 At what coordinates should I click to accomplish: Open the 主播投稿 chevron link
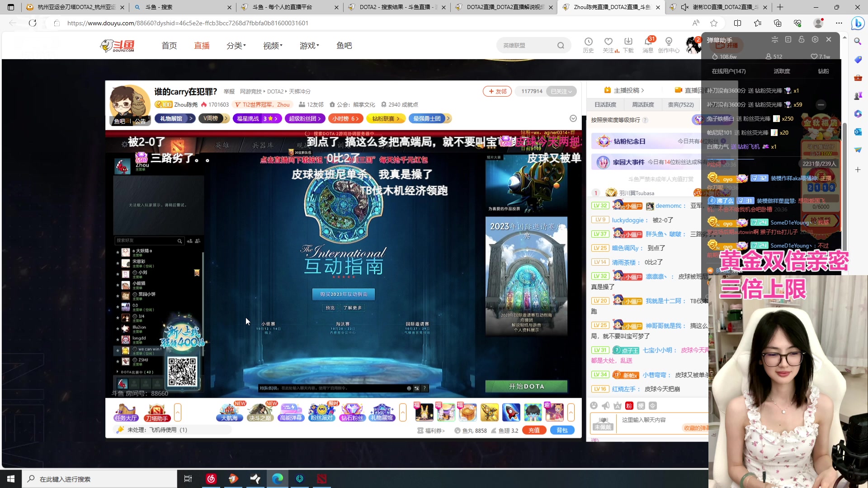click(624, 90)
